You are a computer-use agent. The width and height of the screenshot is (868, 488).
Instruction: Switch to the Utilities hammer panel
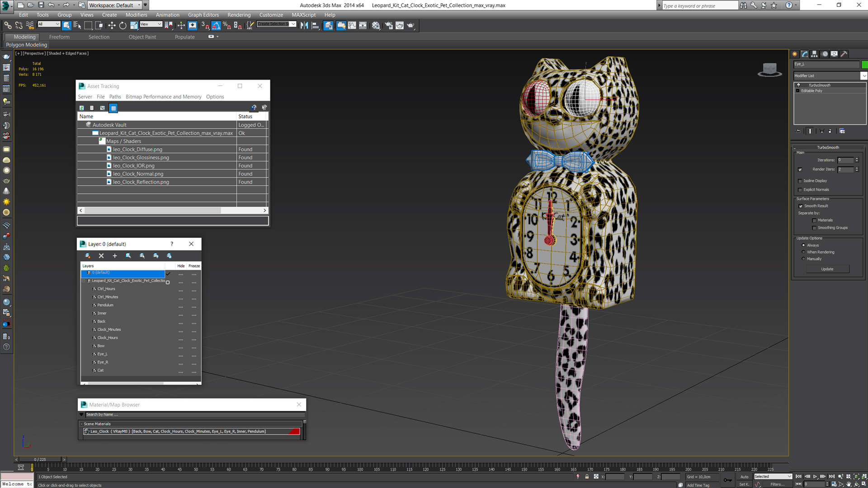pos(844,54)
